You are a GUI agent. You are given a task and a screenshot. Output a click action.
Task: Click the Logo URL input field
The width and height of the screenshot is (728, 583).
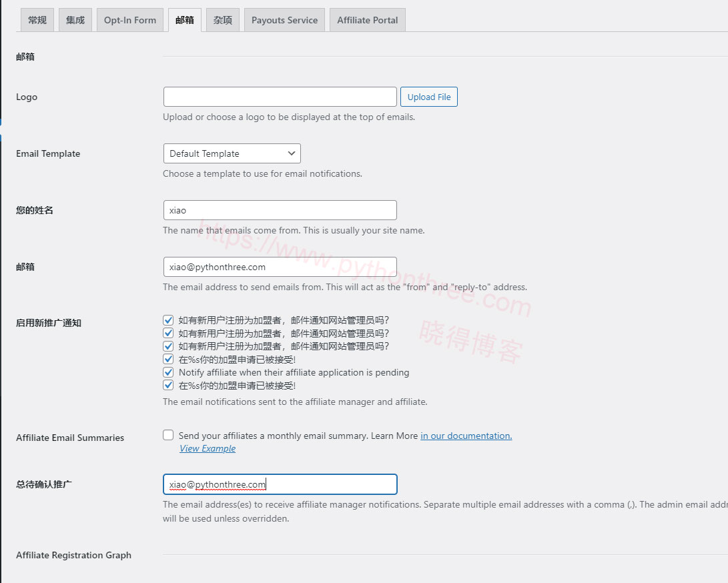pyautogui.click(x=280, y=97)
